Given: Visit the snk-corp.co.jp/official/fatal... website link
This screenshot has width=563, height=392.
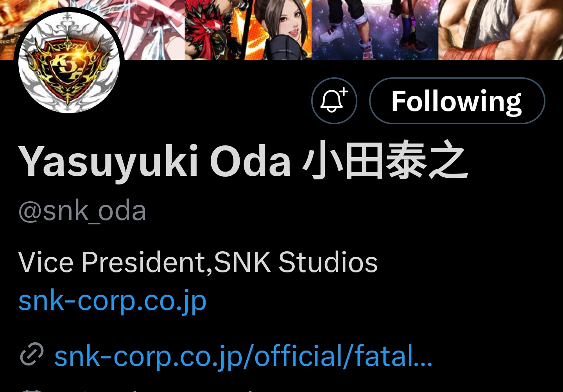Looking at the screenshot, I should pos(243,356).
